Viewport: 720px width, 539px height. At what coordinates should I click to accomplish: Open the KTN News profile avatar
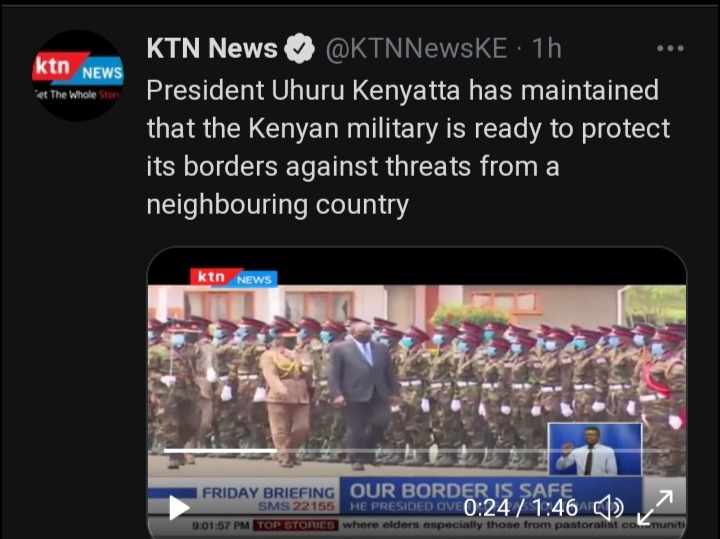coord(78,75)
